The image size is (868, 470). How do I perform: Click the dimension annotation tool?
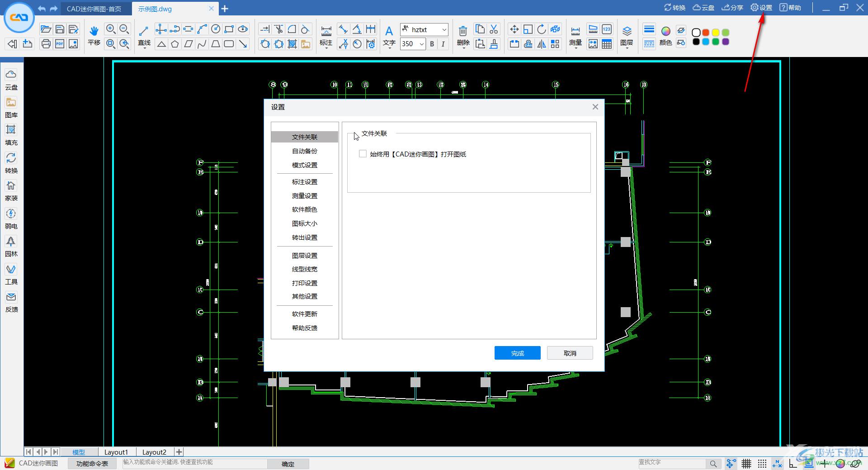326,31
